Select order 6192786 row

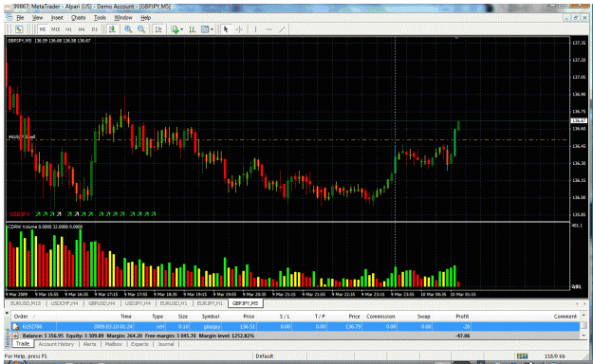[295, 326]
